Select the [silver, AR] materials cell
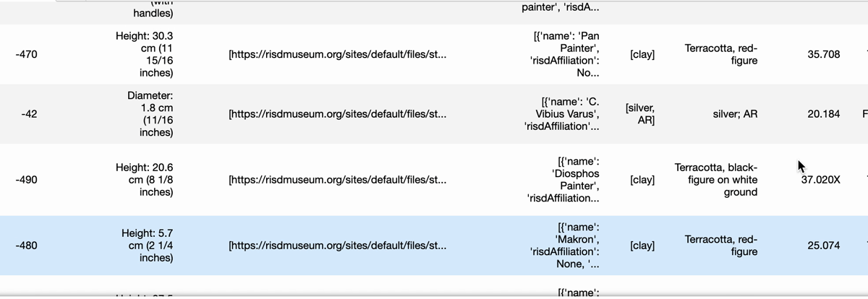The height and width of the screenshot is (299, 868). point(640,114)
